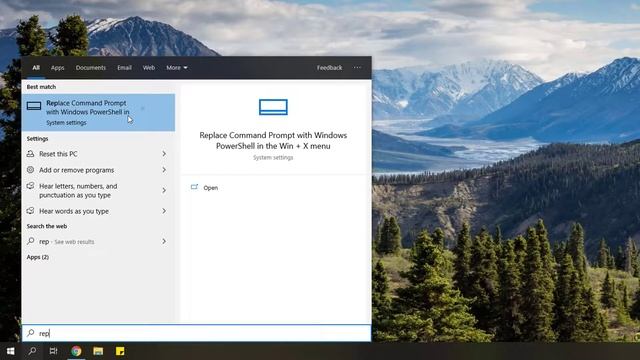Open Reset this PC setting

[x=98, y=154]
